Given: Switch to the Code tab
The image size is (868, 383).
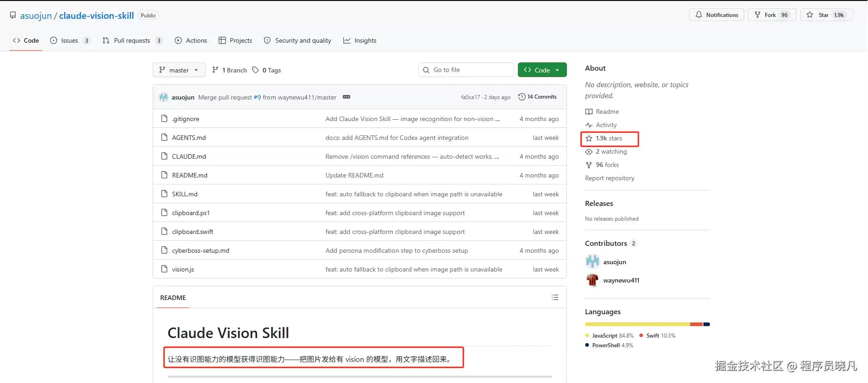Looking at the screenshot, I should click(x=26, y=40).
